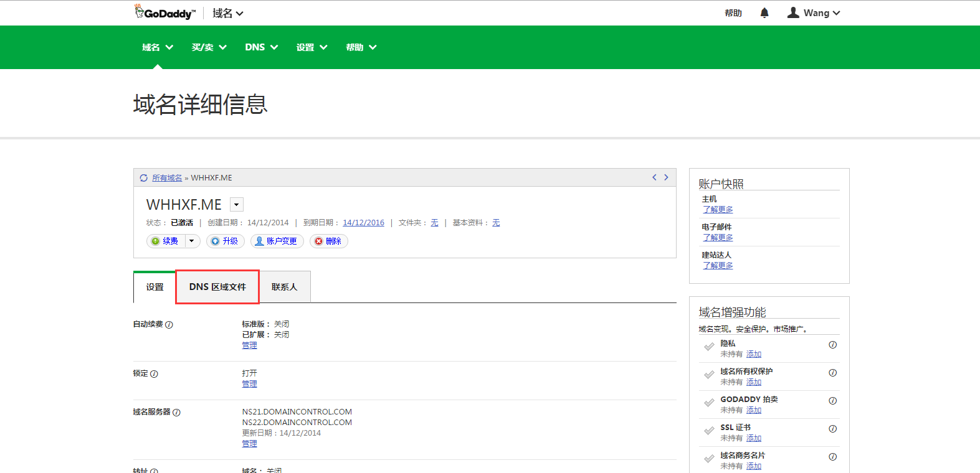The width and height of the screenshot is (980, 473).
Task: Click checkmark icon beside 域名商务名片
Action: pyautogui.click(x=709, y=459)
